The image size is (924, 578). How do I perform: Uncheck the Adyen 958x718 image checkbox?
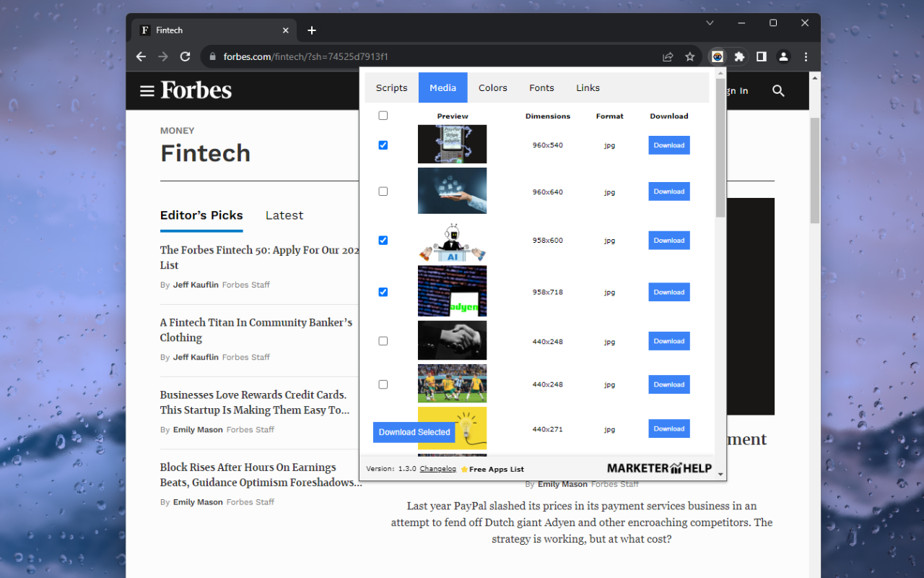point(383,292)
